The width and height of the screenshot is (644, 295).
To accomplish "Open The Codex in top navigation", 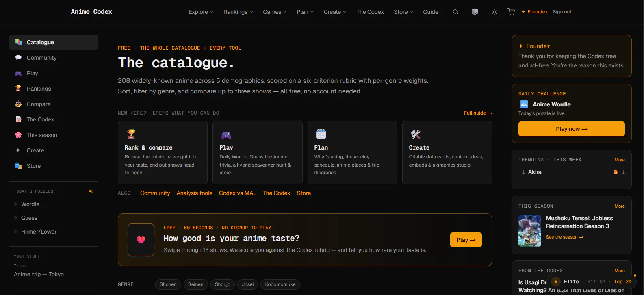I will coord(370,12).
